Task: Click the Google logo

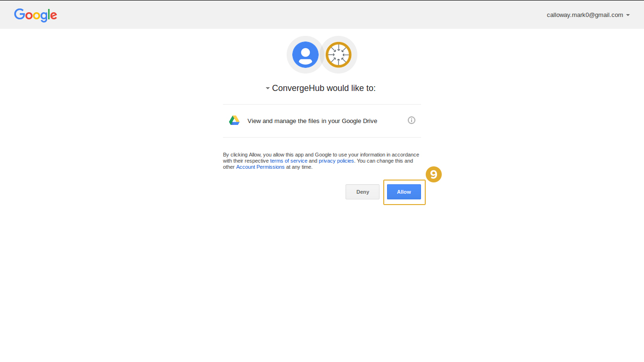Action: (35, 15)
